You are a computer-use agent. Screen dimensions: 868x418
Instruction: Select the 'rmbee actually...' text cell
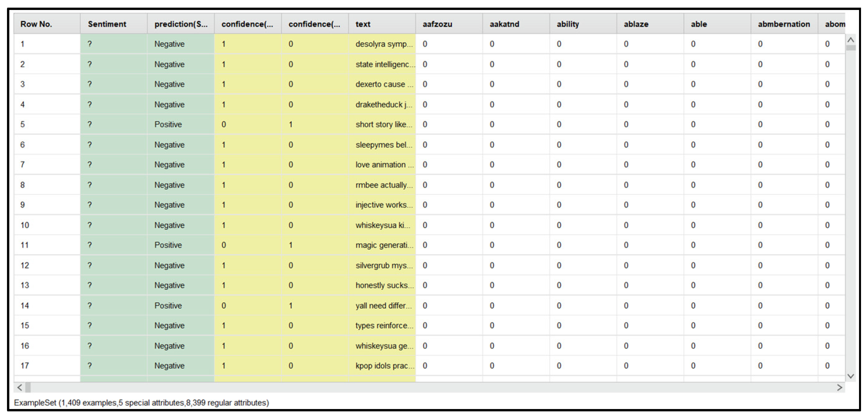[x=382, y=185]
